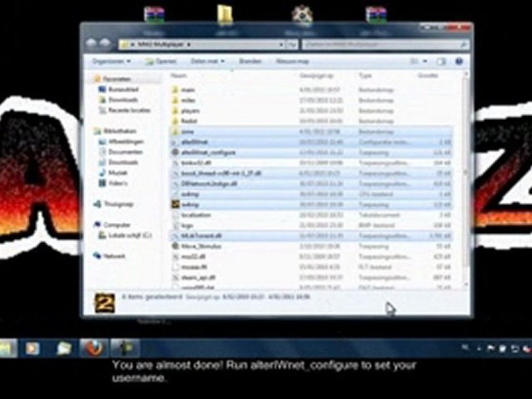Open the help question mark icon
532x399 pixels.
[459, 62]
